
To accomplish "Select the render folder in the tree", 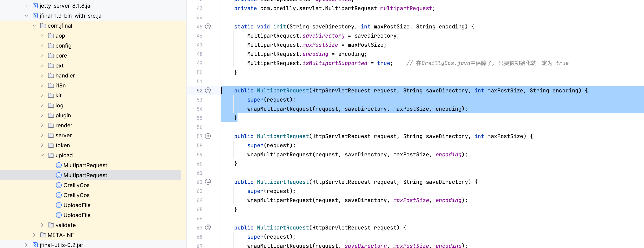I will point(64,125).
